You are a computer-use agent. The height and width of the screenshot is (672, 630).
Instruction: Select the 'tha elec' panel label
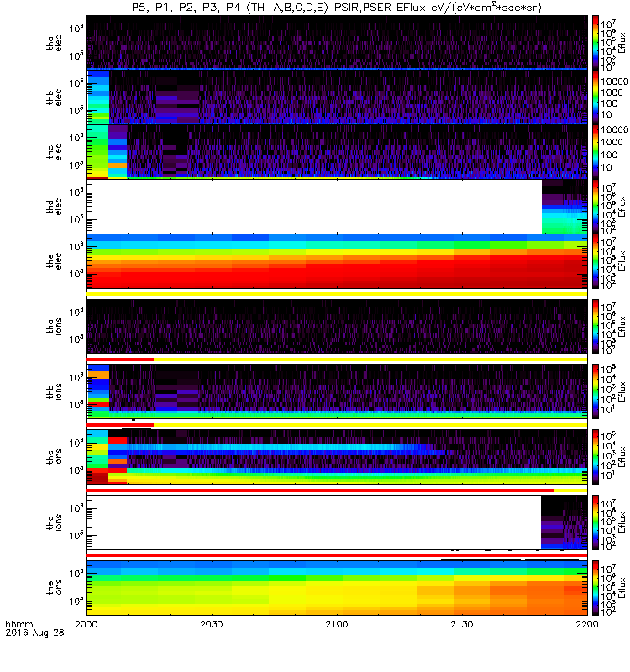(55, 43)
